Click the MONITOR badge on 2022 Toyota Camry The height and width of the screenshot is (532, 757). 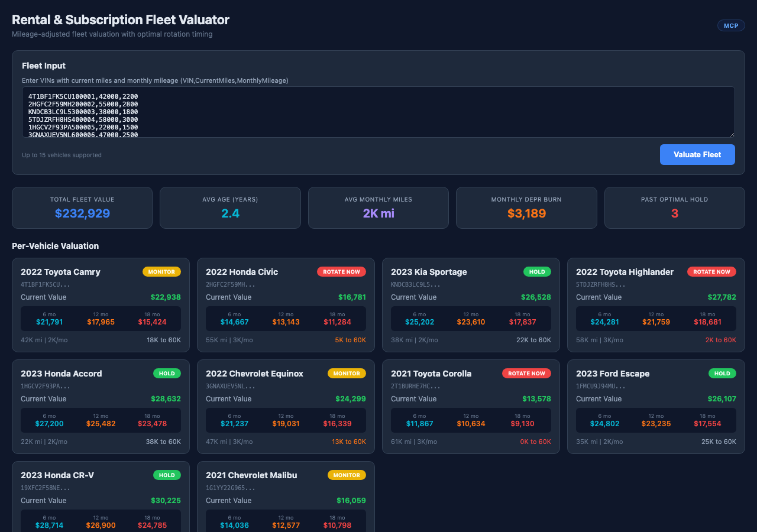coord(161,271)
